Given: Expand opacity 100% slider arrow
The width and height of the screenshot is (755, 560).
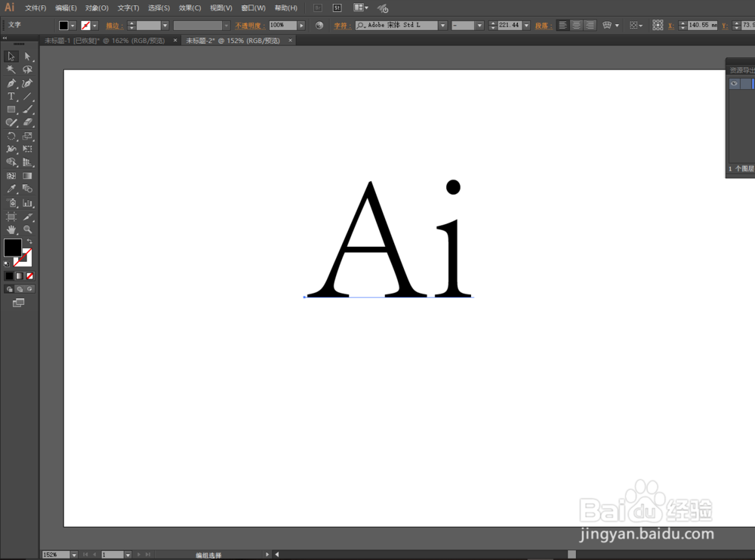Looking at the screenshot, I should (x=301, y=26).
